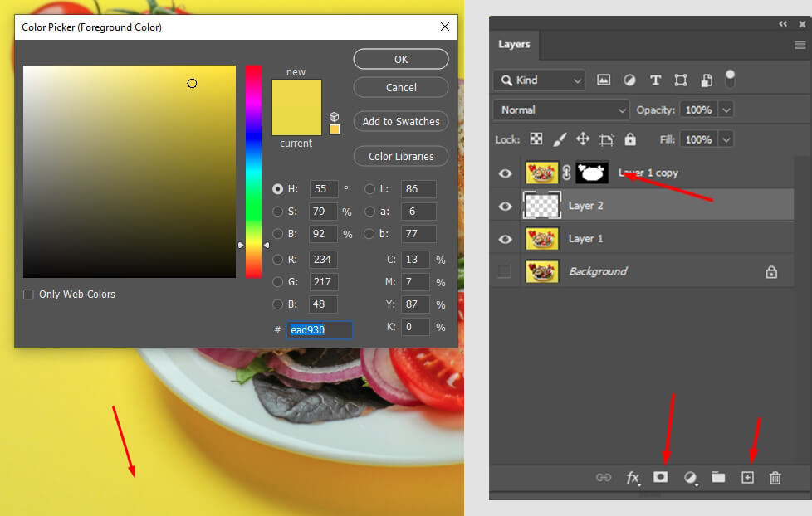
Task: Click the Fill 100% field
Action: 698,139
